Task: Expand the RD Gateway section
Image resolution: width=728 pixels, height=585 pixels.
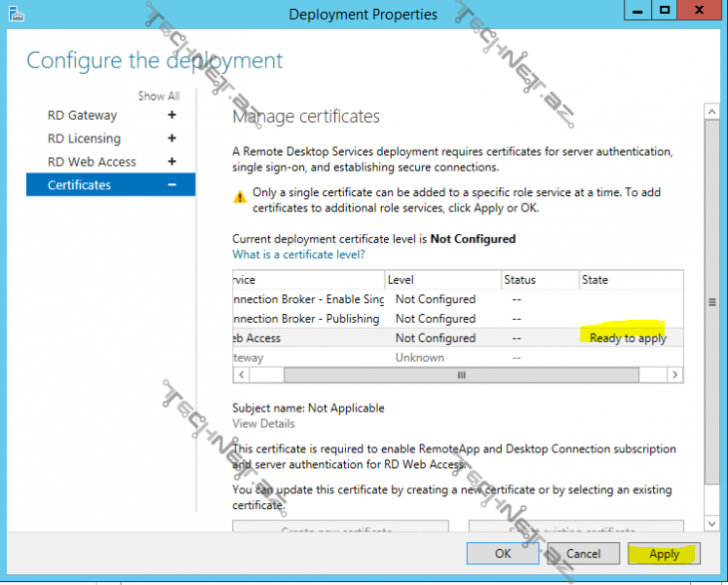Action: pyautogui.click(x=172, y=115)
